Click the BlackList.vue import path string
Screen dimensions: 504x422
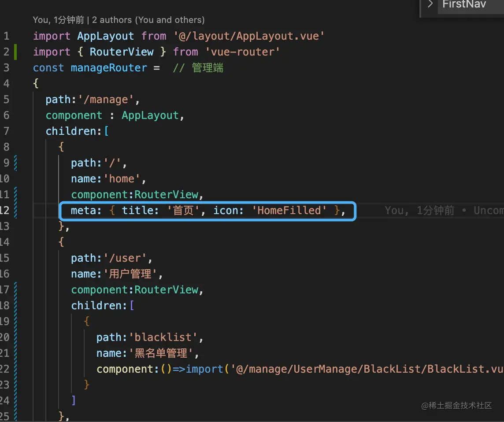[x=367, y=369]
